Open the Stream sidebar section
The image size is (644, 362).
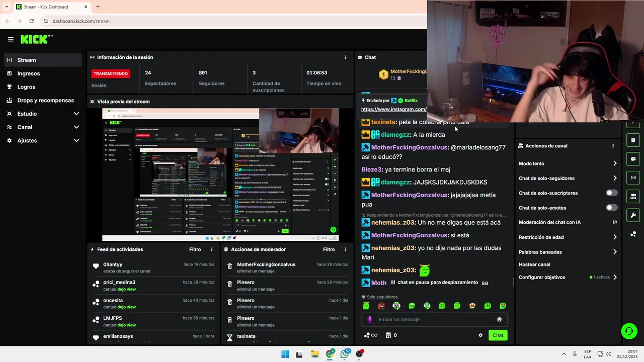coord(42,60)
